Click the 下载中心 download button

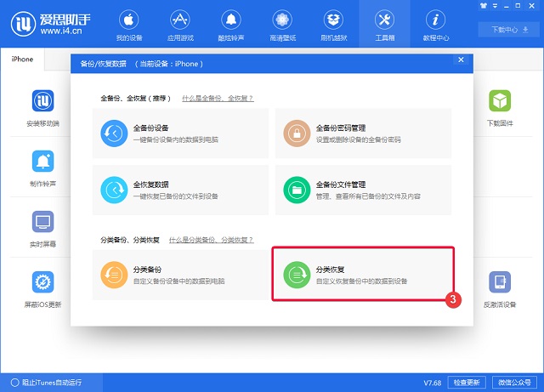pos(509,30)
